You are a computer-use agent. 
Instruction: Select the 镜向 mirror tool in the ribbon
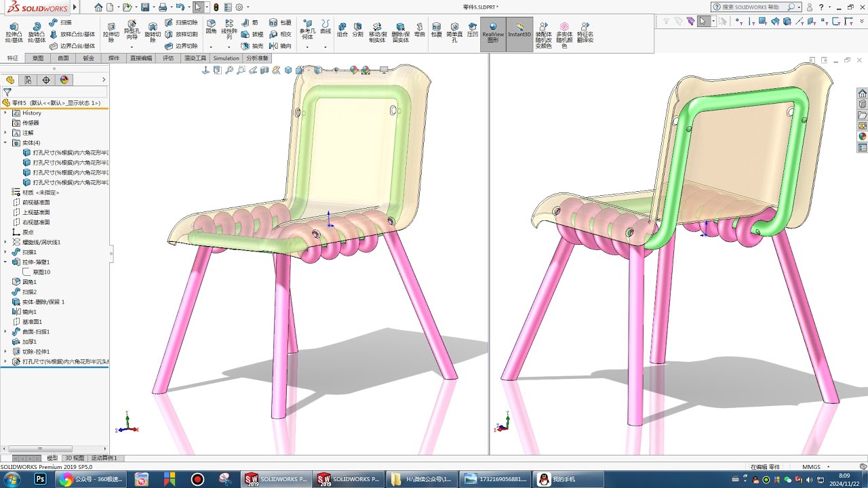[x=280, y=46]
